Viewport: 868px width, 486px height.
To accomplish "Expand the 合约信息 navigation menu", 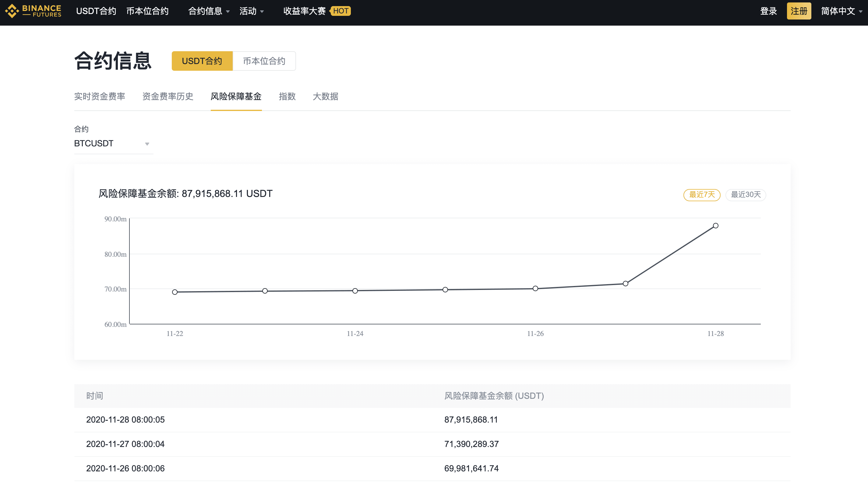I will pos(209,11).
